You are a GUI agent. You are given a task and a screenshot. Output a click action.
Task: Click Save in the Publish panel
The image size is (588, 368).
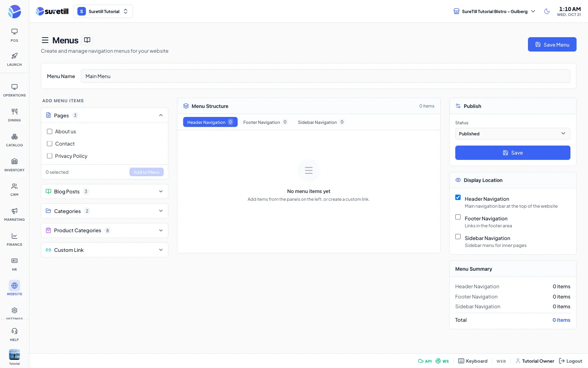pyautogui.click(x=512, y=153)
